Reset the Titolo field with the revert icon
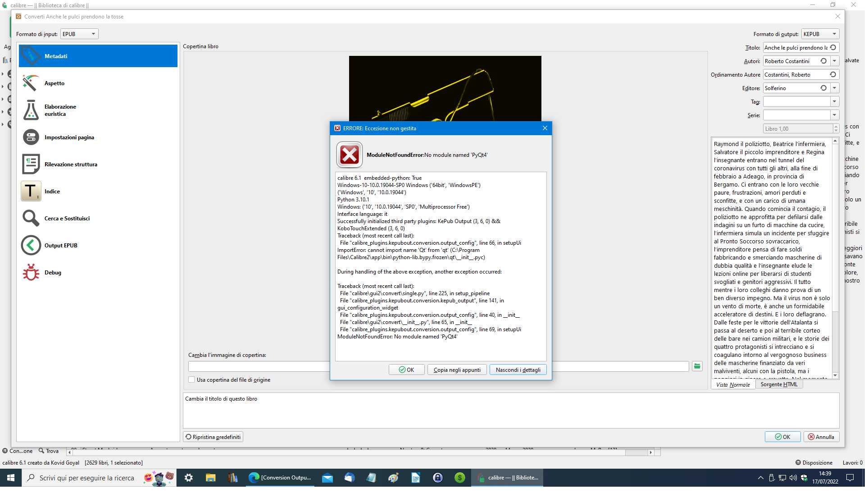The width and height of the screenshot is (868, 493). [833, 47]
